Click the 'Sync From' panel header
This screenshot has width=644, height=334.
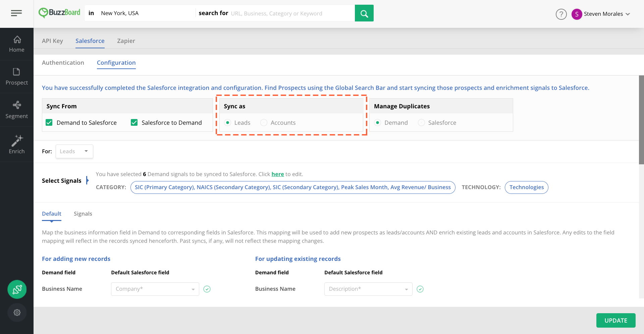point(127,106)
